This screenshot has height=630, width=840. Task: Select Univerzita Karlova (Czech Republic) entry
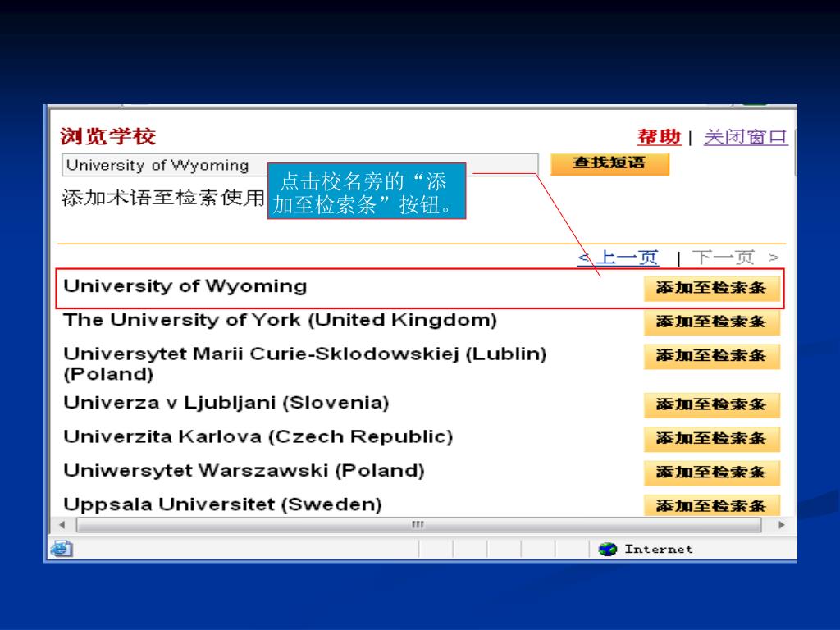click(x=258, y=436)
